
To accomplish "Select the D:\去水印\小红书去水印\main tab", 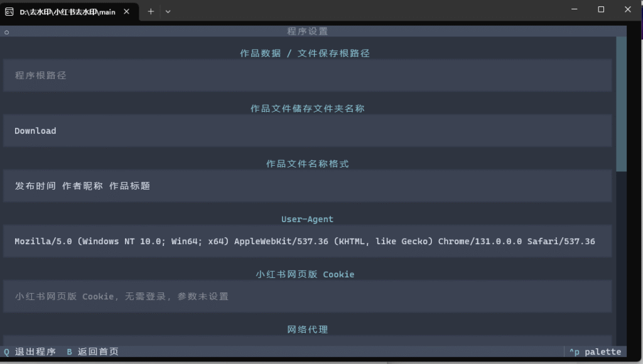I will [67, 11].
